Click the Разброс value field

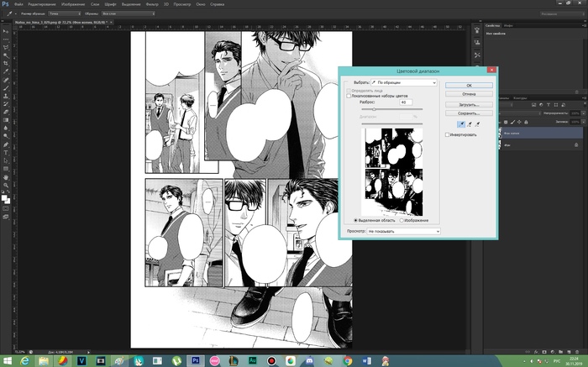406,102
